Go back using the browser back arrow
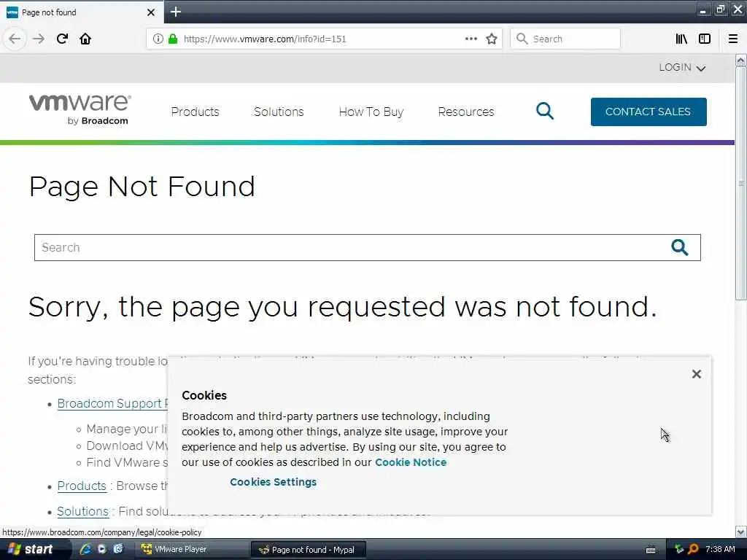Image resolution: width=747 pixels, height=560 pixels. coord(15,39)
